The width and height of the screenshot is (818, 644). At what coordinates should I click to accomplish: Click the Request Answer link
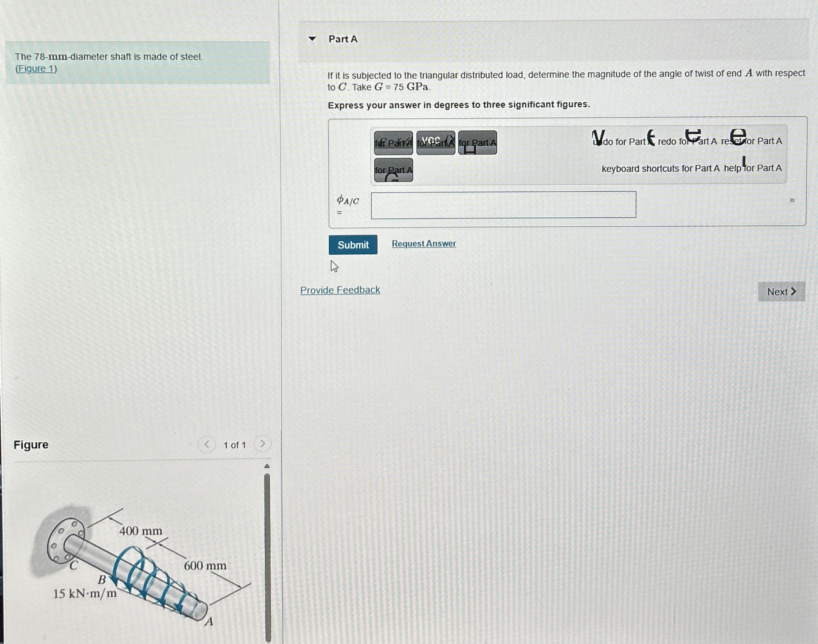coord(424,244)
